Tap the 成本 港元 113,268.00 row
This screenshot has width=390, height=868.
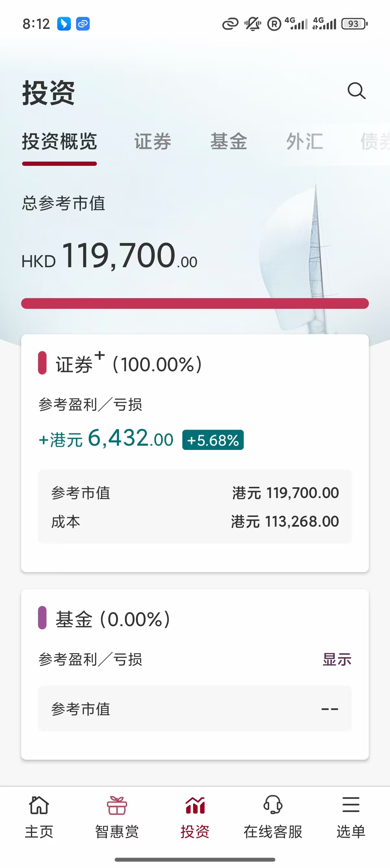(x=195, y=521)
